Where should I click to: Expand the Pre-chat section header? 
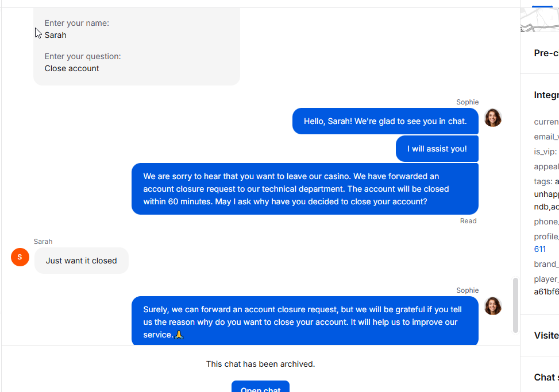click(x=546, y=53)
